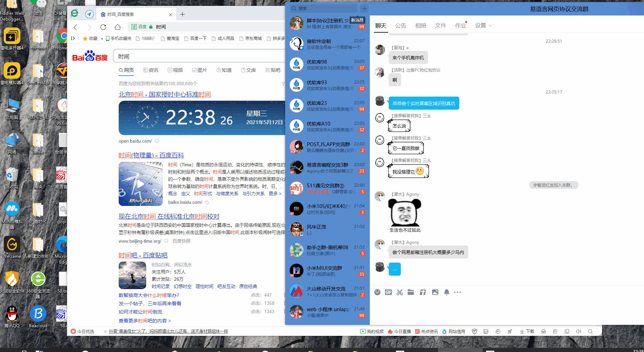Expand the 设置 dropdown in chat

pyautogui.click(x=483, y=25)
